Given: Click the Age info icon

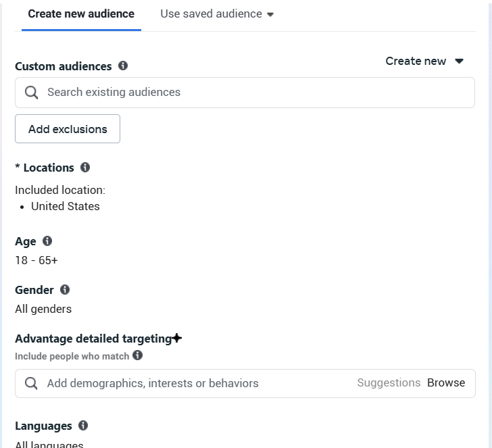Looking at the screenshot, I should point(47,241).
